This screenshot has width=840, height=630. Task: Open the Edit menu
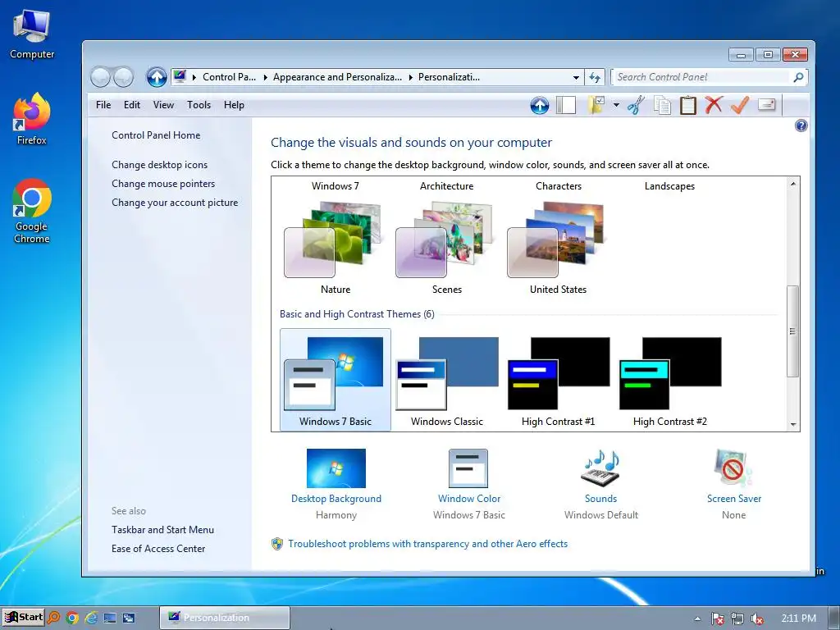(132, 105)
